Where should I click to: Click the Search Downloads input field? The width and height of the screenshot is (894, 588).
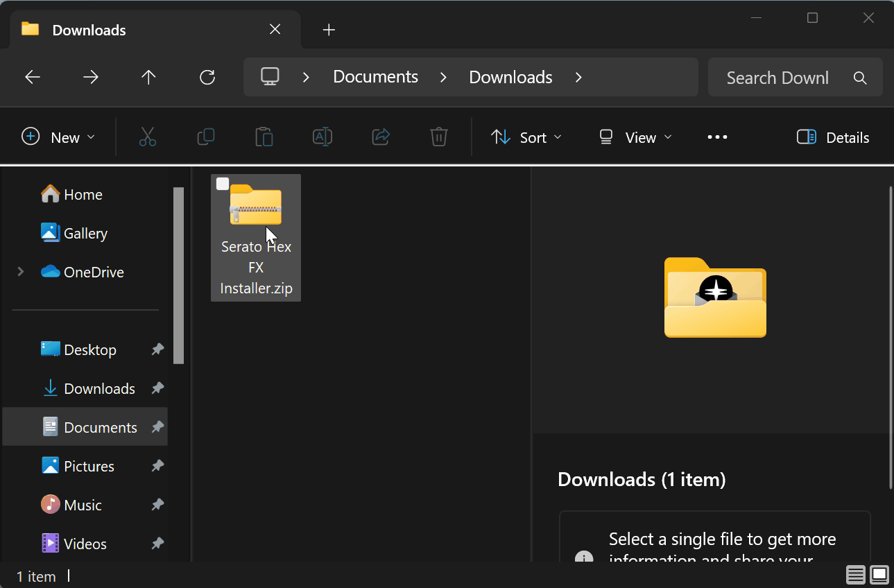777,78
